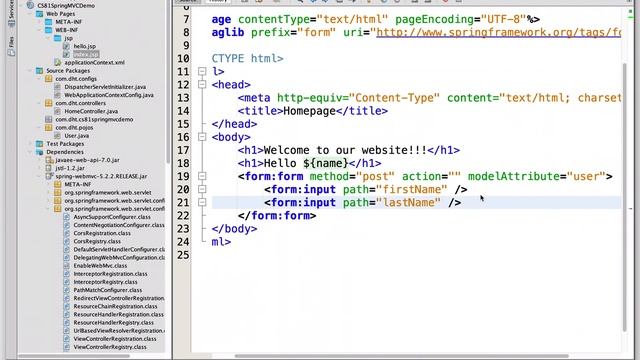This screenshot has height=360, width=640.
Task: Expand the Test Packages tree node arrow
Action: point(30,144)
